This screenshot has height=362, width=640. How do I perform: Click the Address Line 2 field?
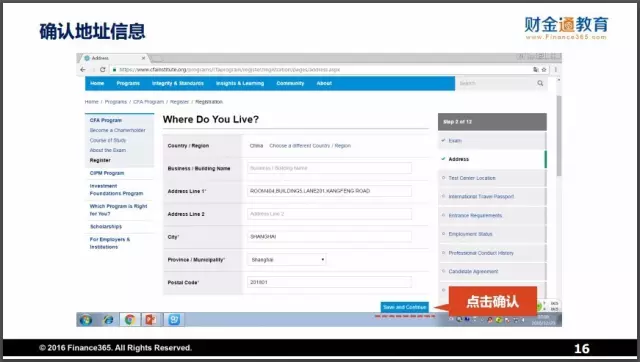pyautogui.click(x=329, y=214)
